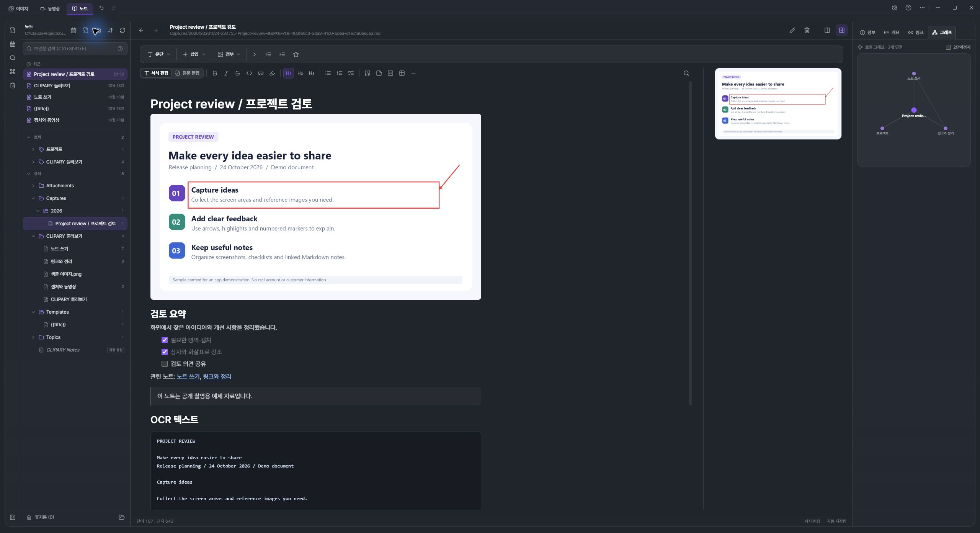Switch to 원문 편집 source editing mode
Viewport: 980px width, 533px height.
188,73
